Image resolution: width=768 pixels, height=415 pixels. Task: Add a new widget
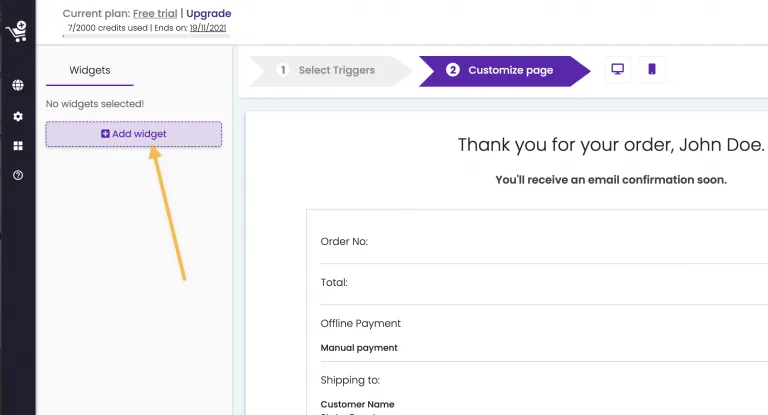pos(134,134)
